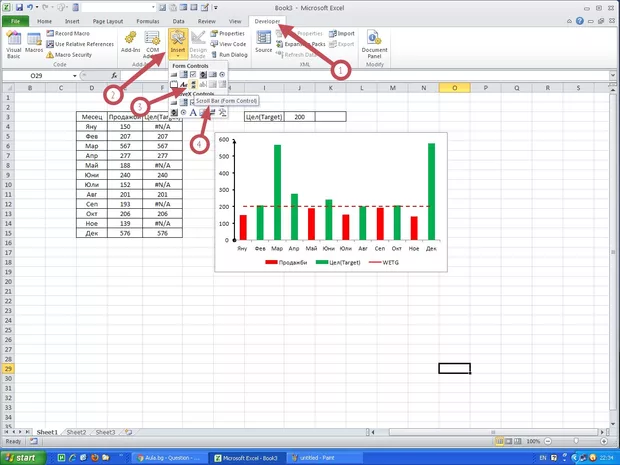
Task: Toggle Use Relative References
Action: click(x=80, y=44)
